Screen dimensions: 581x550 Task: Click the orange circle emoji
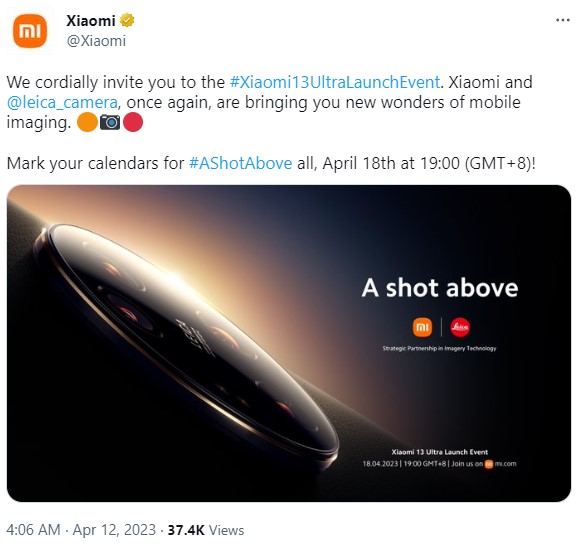pos(87,123)
